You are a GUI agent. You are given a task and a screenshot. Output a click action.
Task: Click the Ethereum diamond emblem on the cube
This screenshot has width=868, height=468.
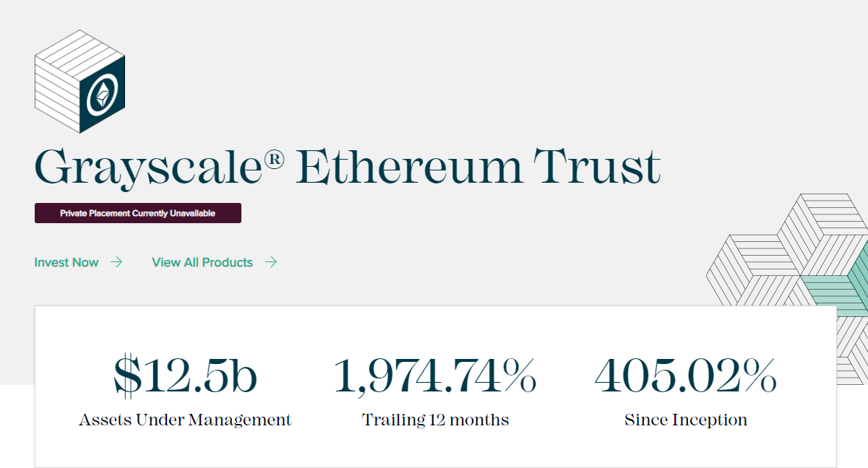103,95
